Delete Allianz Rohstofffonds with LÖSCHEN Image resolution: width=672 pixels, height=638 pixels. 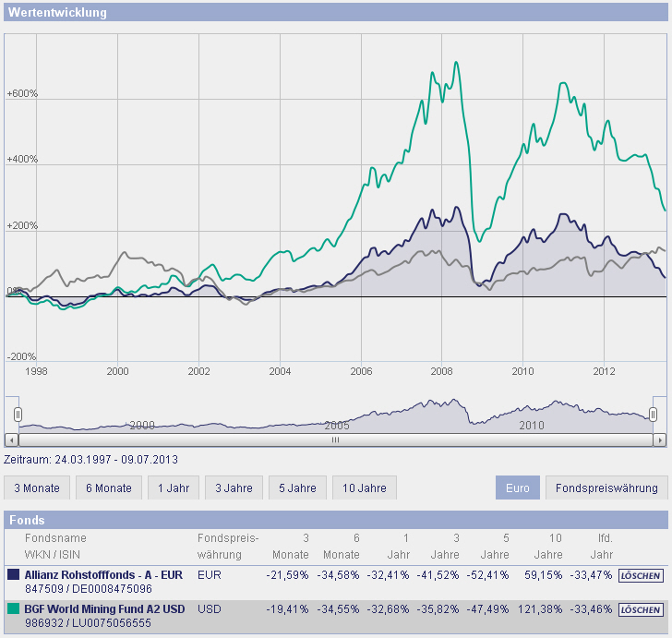click(641, 575)
